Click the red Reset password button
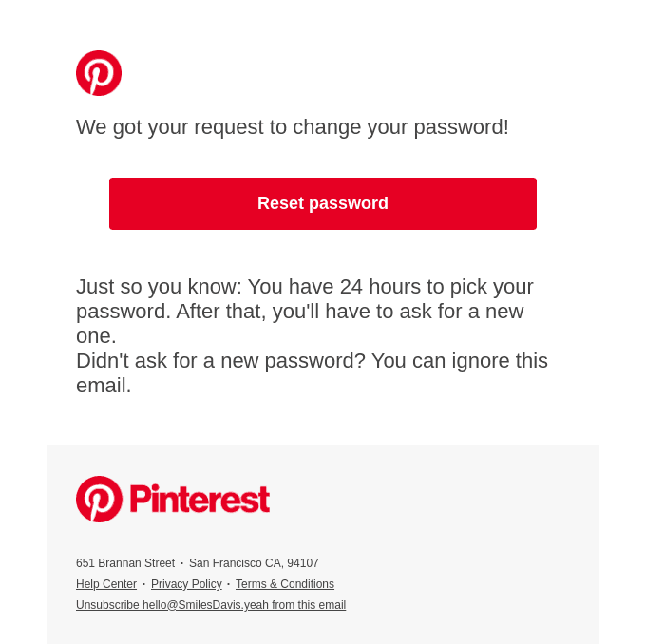 tap(323, 203)
